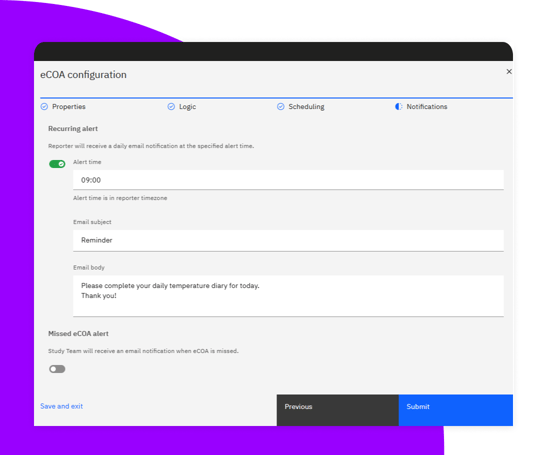Image resolution: width=552 pixels, height=455 pixels.
Task: Click the Properties step checkmark icon
Action: click(44, 107)
